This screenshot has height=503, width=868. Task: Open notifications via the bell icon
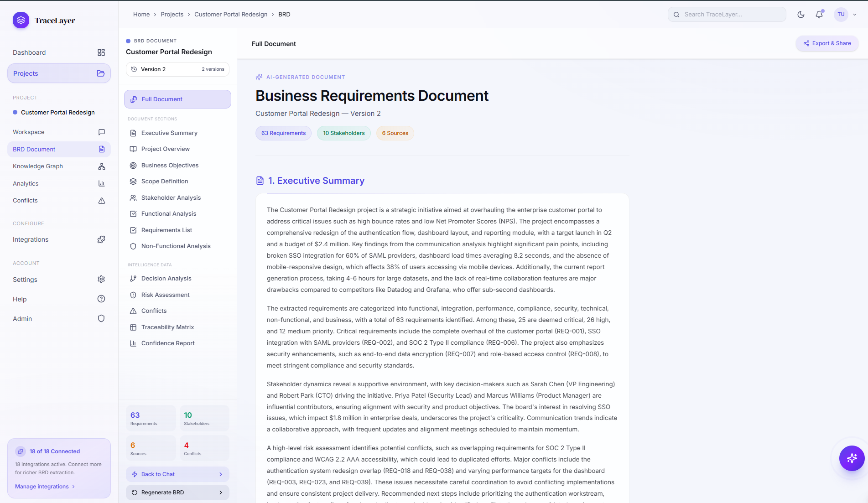tap(819, 15)
